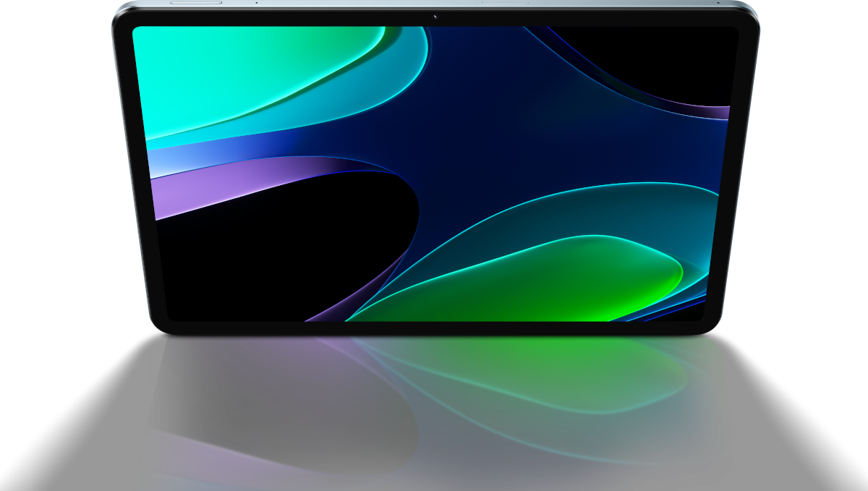Tap the small pinhole on top-left edge

[256, 3]
